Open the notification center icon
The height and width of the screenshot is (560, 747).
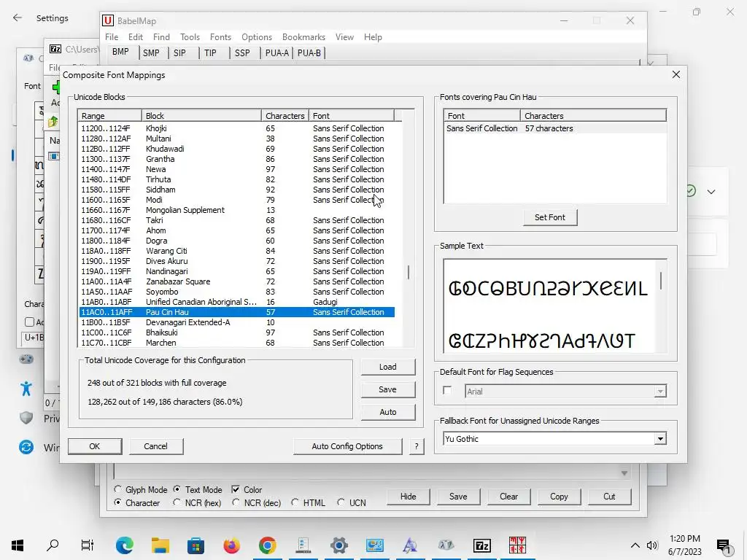[x=724, y=546]
